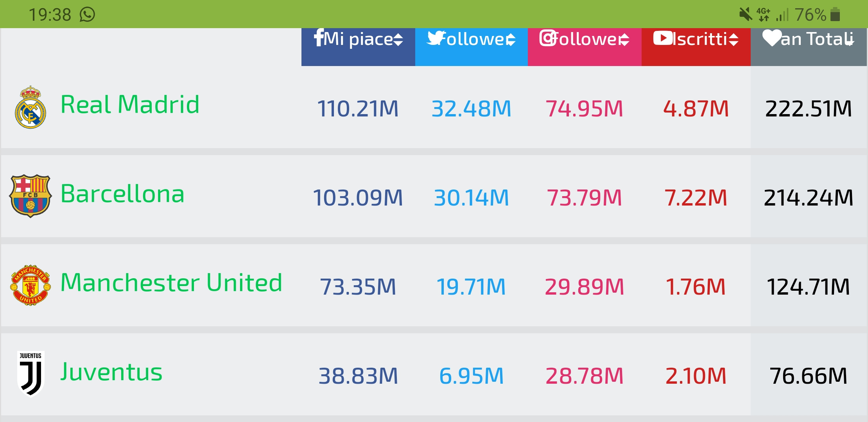Toggle sort arrows on Instagram Follower column
Viewport: 868px width, 422px height.
(x=624, y=39)
